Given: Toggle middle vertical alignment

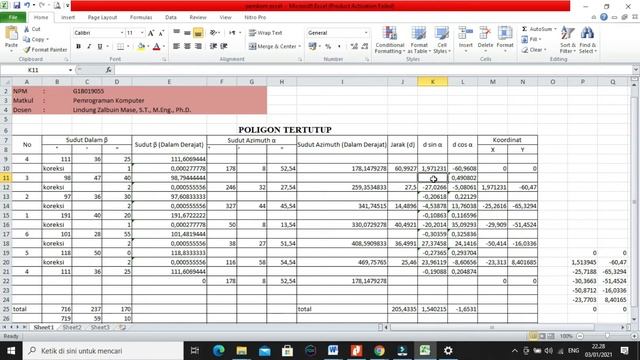Looking at the screenshot, I should pos(187,33).
